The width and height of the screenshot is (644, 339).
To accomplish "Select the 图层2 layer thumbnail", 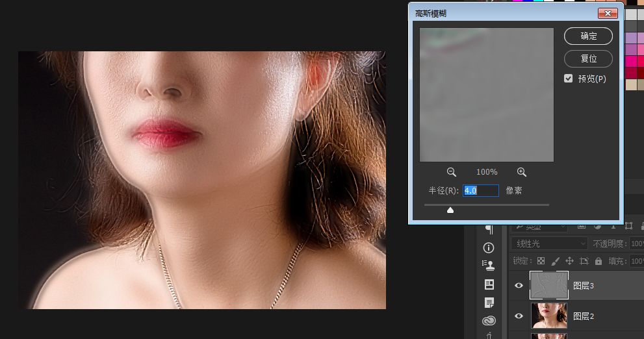I will coord(549,316).
